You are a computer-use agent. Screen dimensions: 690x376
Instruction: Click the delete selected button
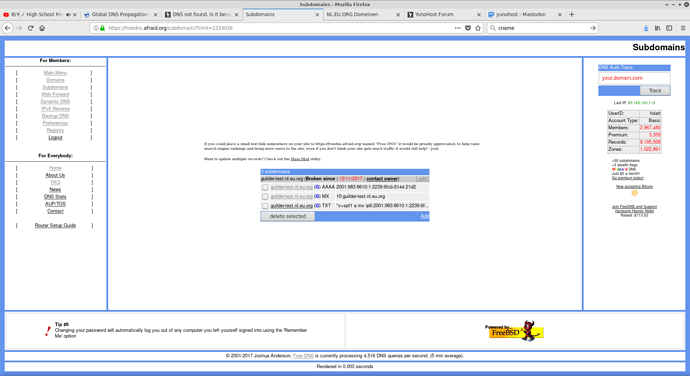(288, 216)
